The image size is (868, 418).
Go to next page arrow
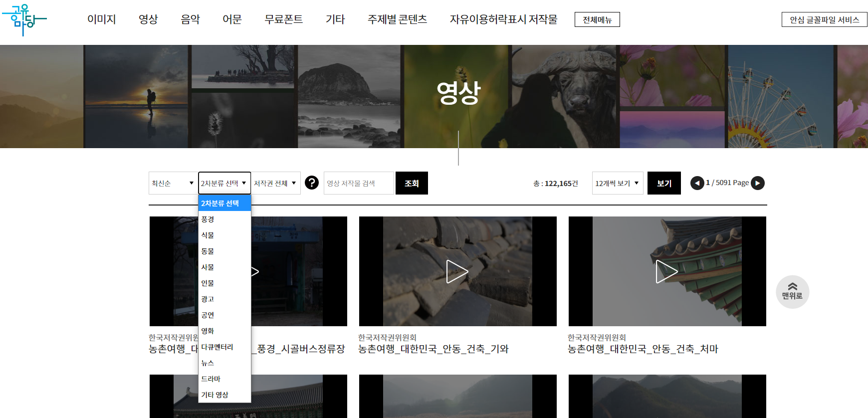(x=758, y=183)
